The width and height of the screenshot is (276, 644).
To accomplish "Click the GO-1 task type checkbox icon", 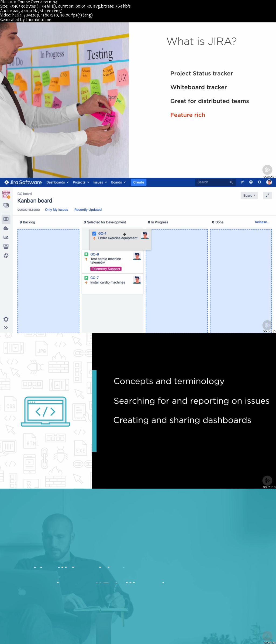I will 94,234.
